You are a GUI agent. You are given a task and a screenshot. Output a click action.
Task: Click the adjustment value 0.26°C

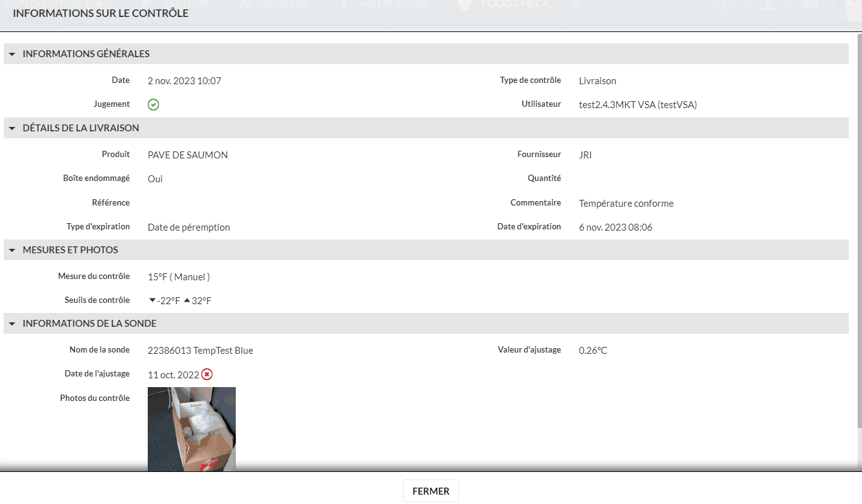(x=593, y=351)
